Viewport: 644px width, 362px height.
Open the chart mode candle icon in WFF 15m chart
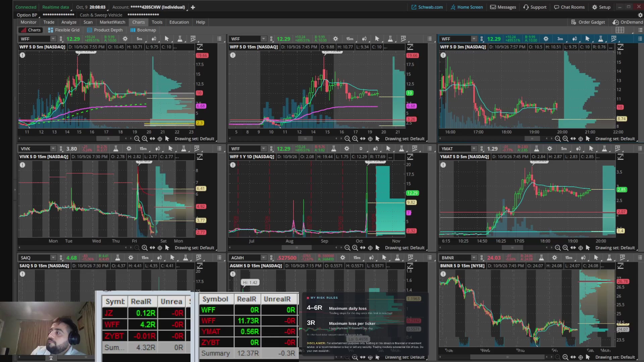pyautogui.click(x=364, y=39)
